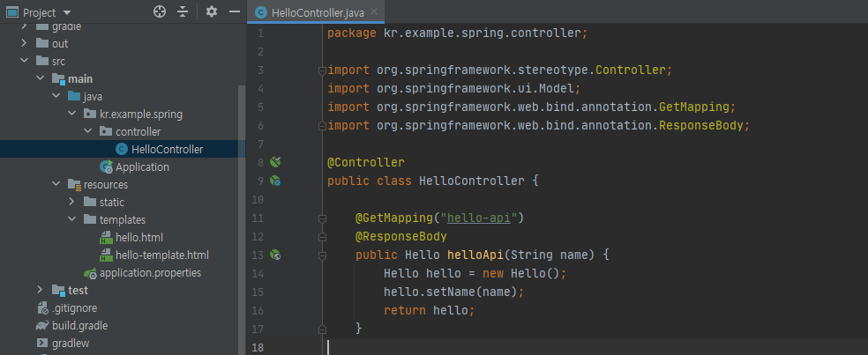Open the Project view dropdown
This screenshot has height=355, width=868.
pos(67,12)
